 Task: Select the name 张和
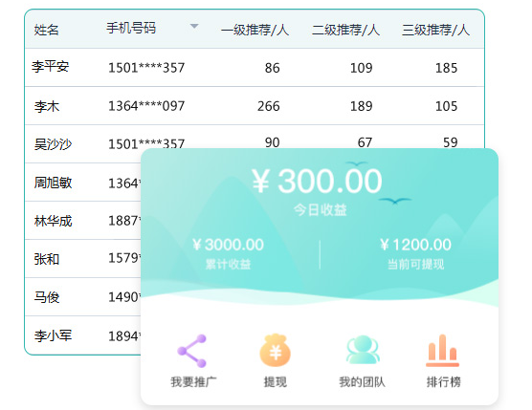coord(47,259)
